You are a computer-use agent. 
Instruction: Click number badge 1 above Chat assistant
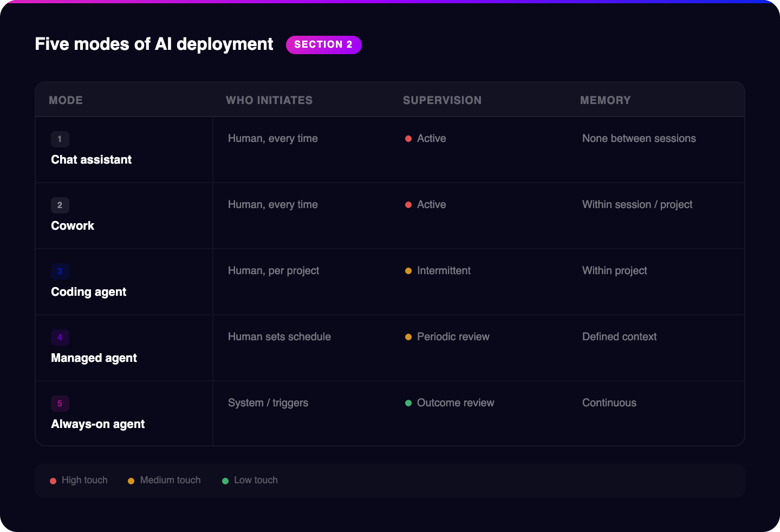(x=60, y=139)
